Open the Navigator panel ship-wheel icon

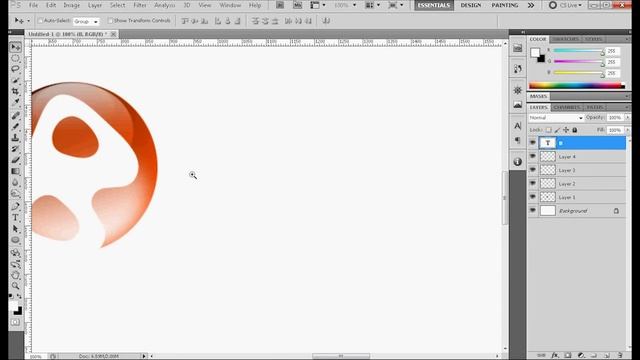pyautogui.click(x=518, y=90)
